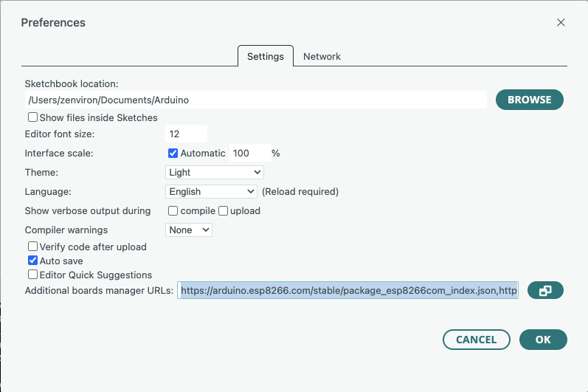Screen dimensions: 588x392
Task: Enable Show files inside Sketches
Action: tap(33, 117)
